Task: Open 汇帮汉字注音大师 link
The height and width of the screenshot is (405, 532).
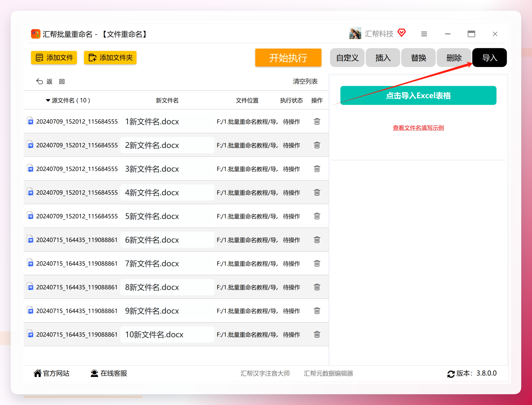Action: (x=265, y=374)
